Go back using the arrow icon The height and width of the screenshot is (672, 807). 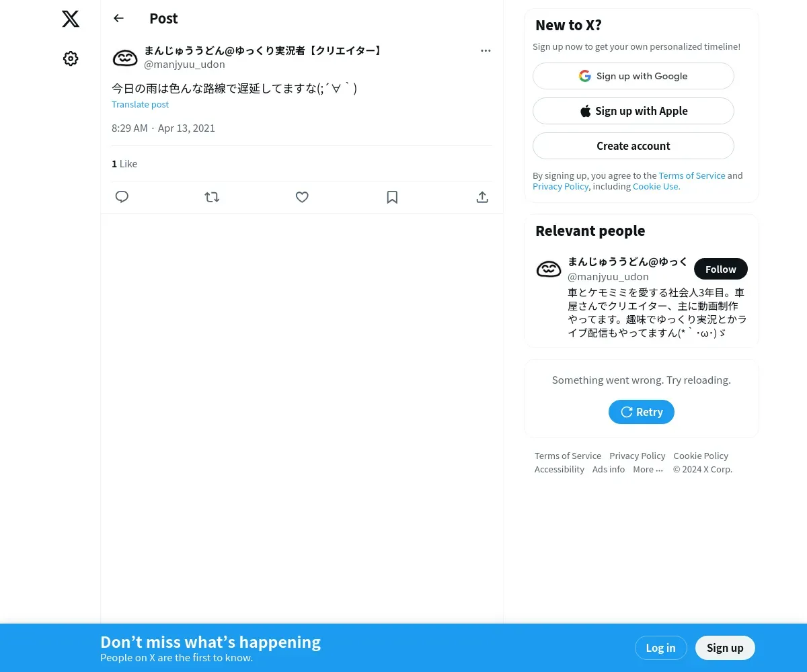119,18
